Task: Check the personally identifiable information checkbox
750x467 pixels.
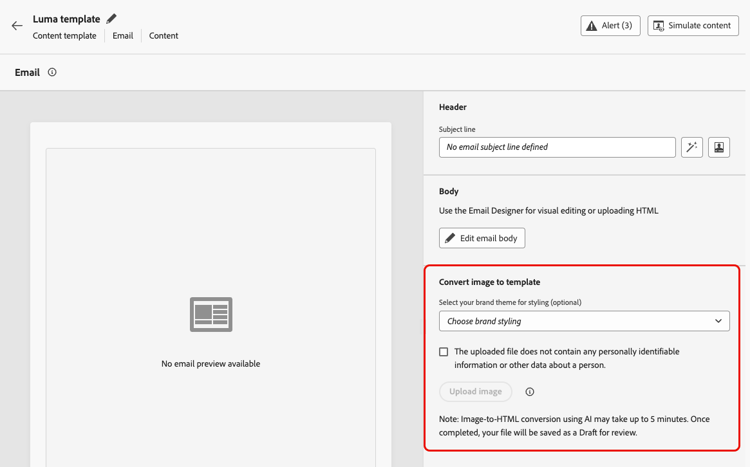Action: click(444, 352)
